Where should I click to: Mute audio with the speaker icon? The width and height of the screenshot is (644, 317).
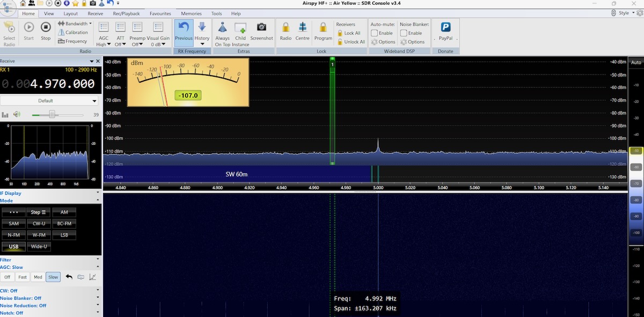[x=17, y=114]
